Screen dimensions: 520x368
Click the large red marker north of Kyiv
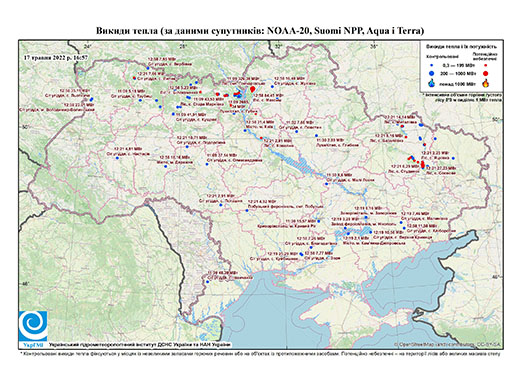252,89
